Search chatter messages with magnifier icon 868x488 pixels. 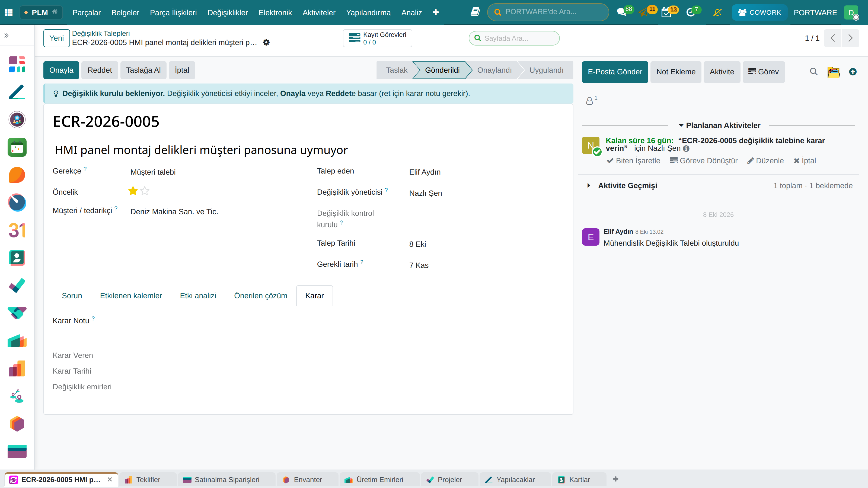click(x=814, y=72)
